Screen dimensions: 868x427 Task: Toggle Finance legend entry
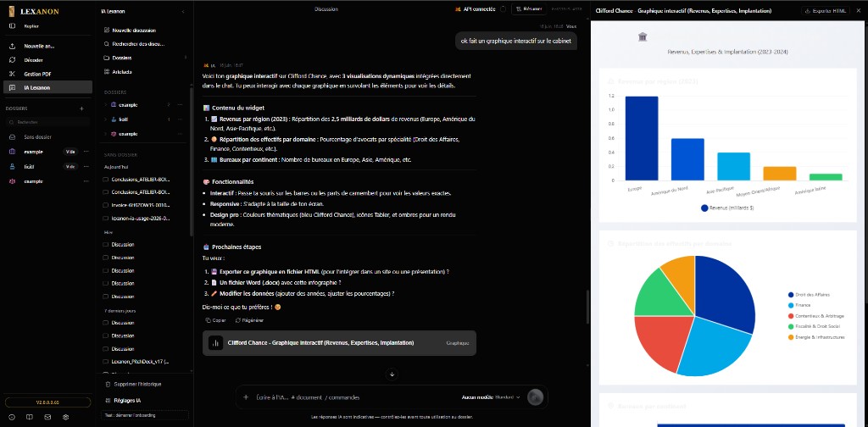[798, 305]
